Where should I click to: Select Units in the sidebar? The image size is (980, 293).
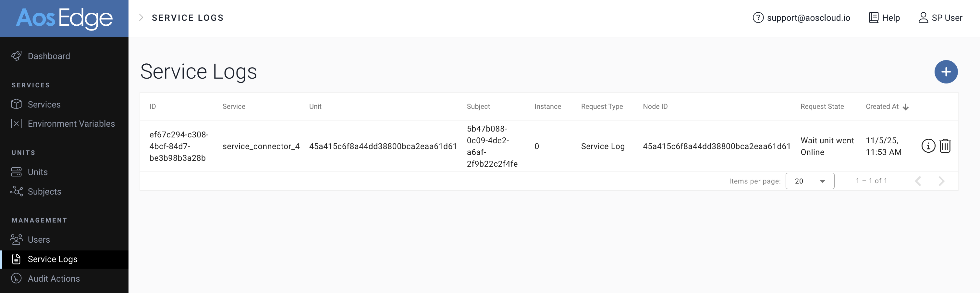38,172
